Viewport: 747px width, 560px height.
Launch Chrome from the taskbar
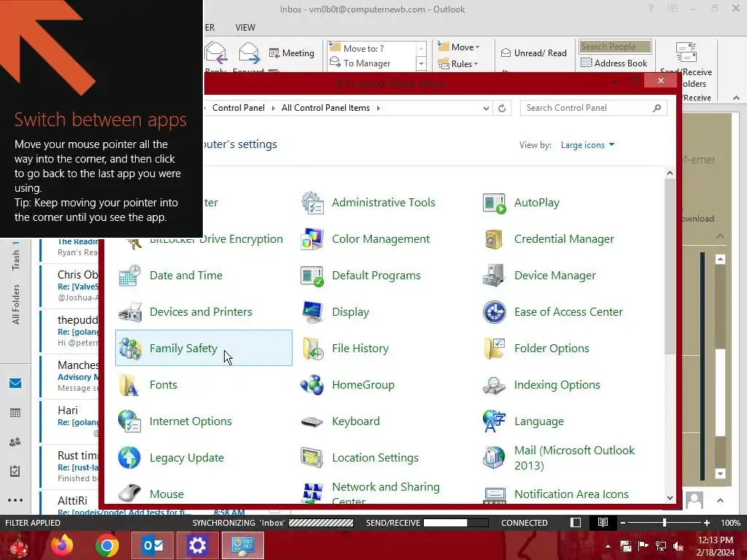click(x=107, y=545)
